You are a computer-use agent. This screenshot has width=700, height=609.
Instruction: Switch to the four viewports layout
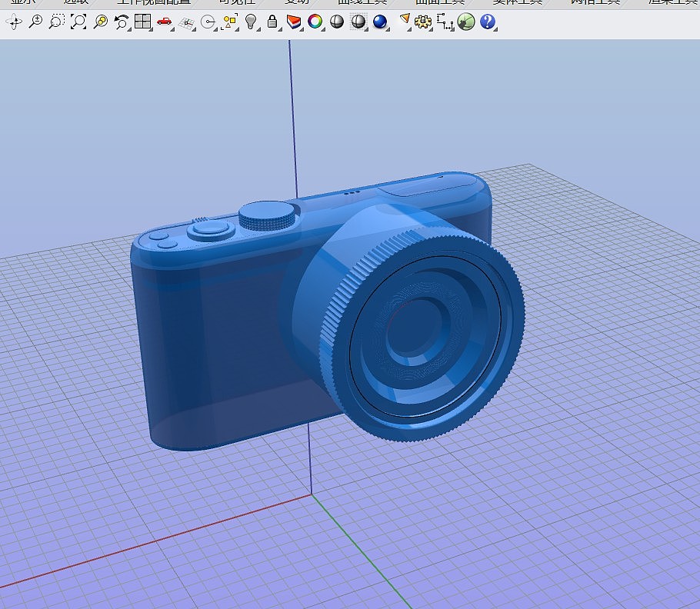point(142,22)
